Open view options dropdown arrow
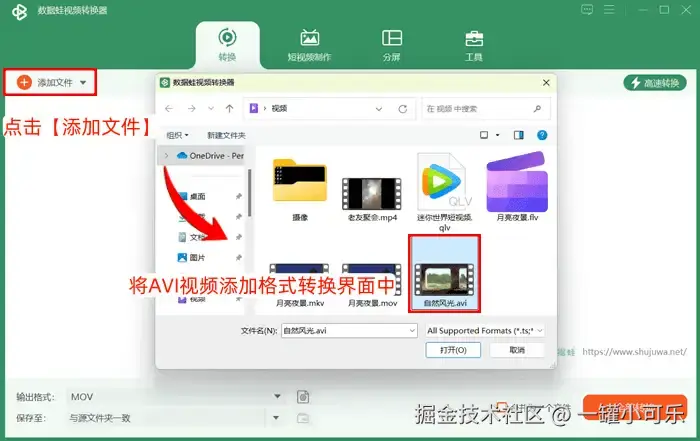 pos(497,135)
